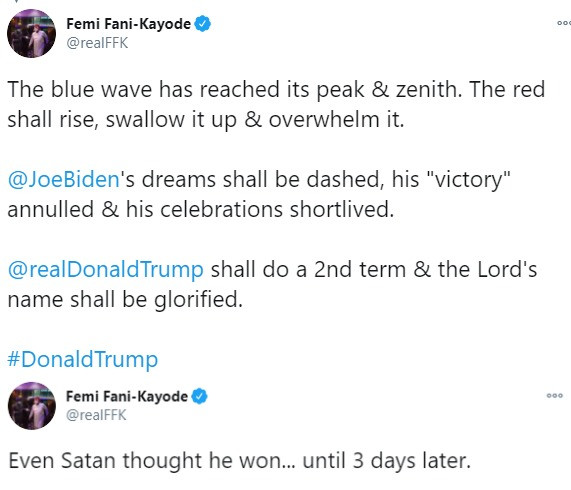Open more options for the first tweet
This screenshot has width=571, height=490.
[564, 23]
